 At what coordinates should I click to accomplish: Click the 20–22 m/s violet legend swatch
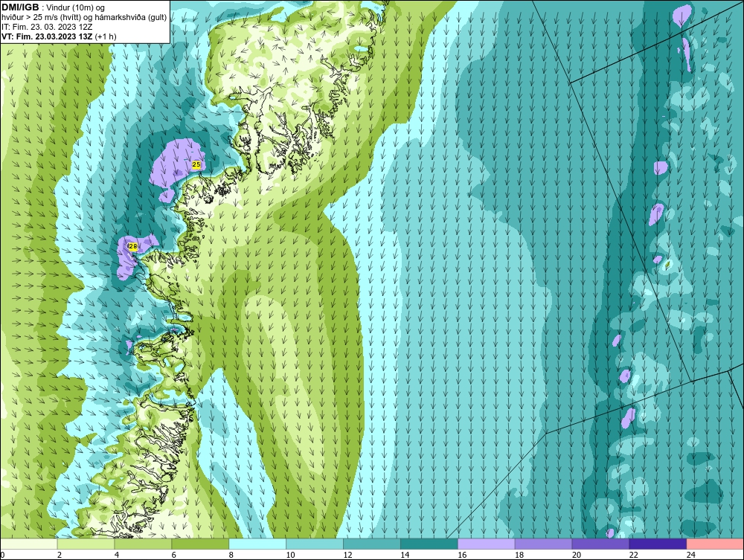(600, 544)
